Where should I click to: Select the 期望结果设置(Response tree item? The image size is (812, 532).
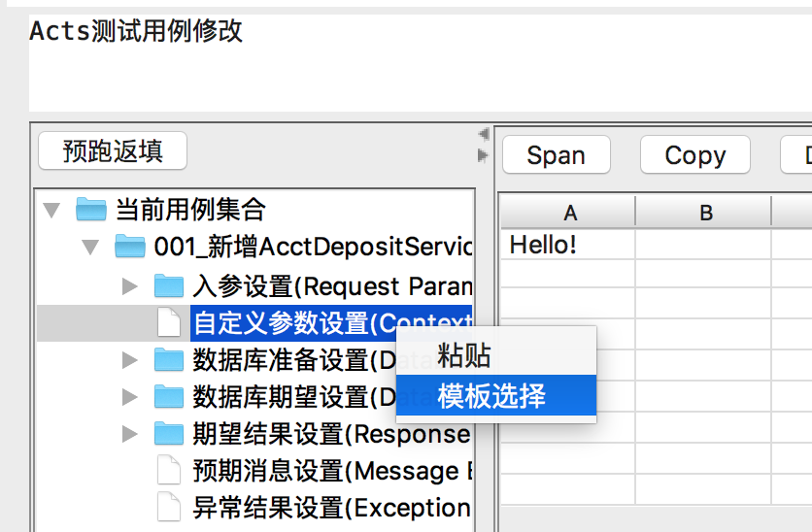point(332,434)
